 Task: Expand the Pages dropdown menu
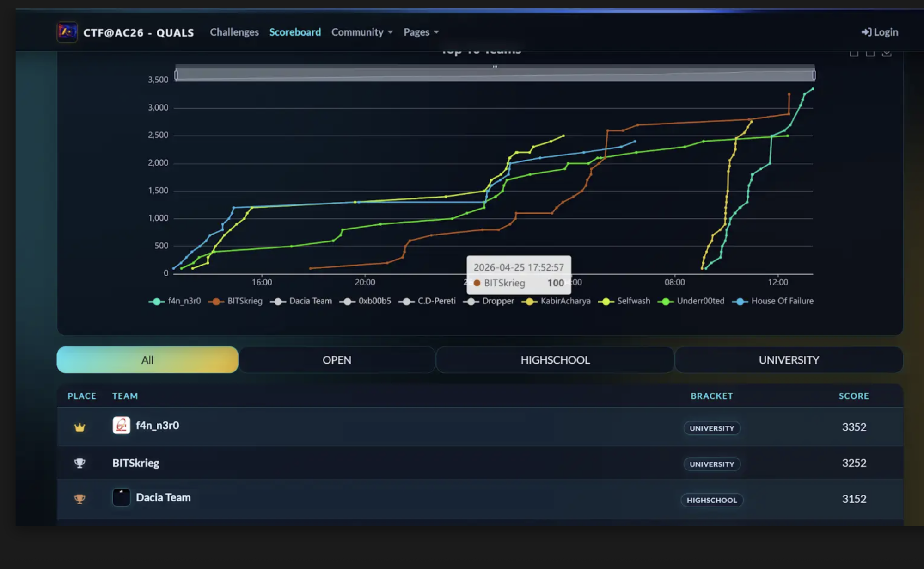pyautogui.click(x=421, y=32)
